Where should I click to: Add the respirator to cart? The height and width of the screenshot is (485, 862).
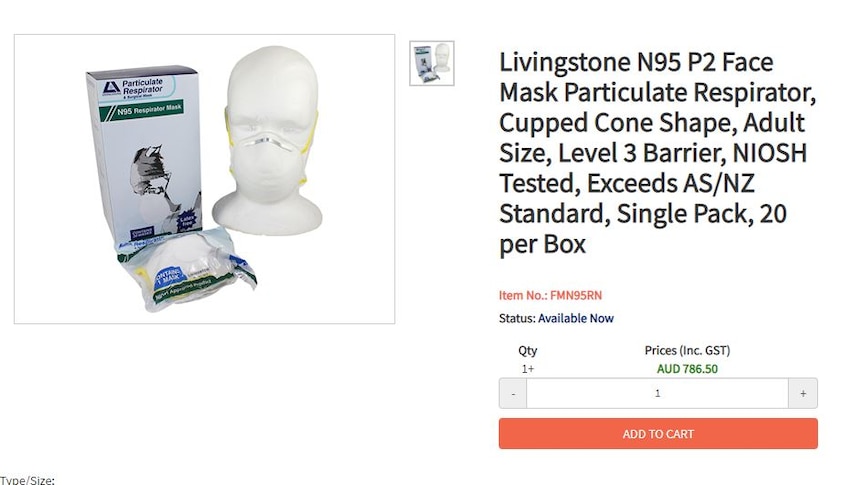(658, 434)
